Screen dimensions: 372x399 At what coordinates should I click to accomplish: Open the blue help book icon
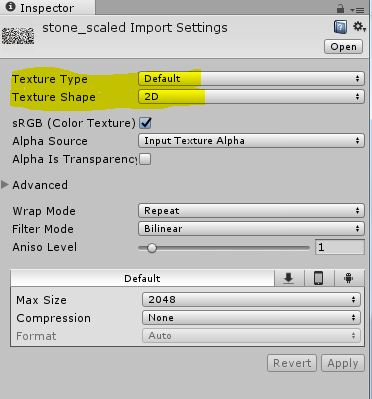click(340, 27)
